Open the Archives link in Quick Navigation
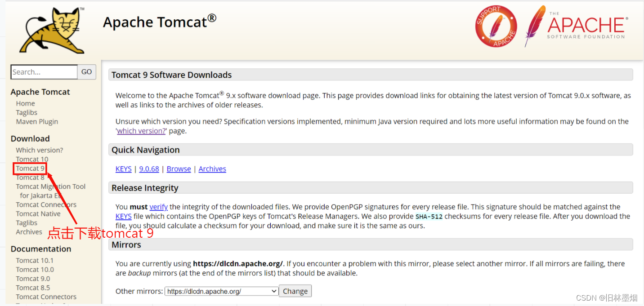The width and height of the screenshot is (644, 306). 212,169
